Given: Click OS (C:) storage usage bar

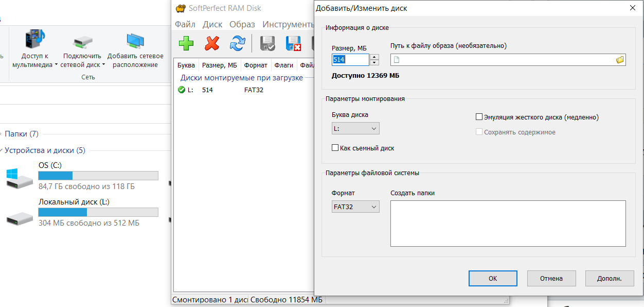Looking at the screenshot, I should pos(98,176).
